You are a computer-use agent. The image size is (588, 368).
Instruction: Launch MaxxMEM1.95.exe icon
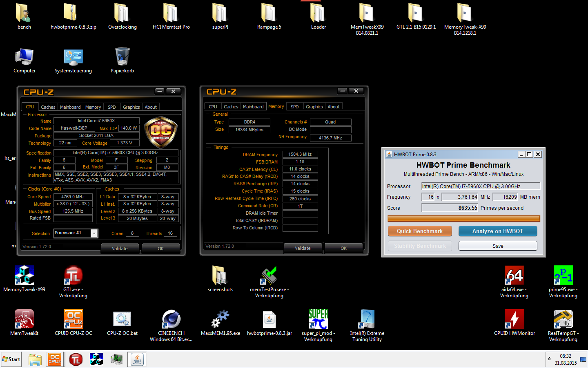pyautogui.click(x=220, y=323)
